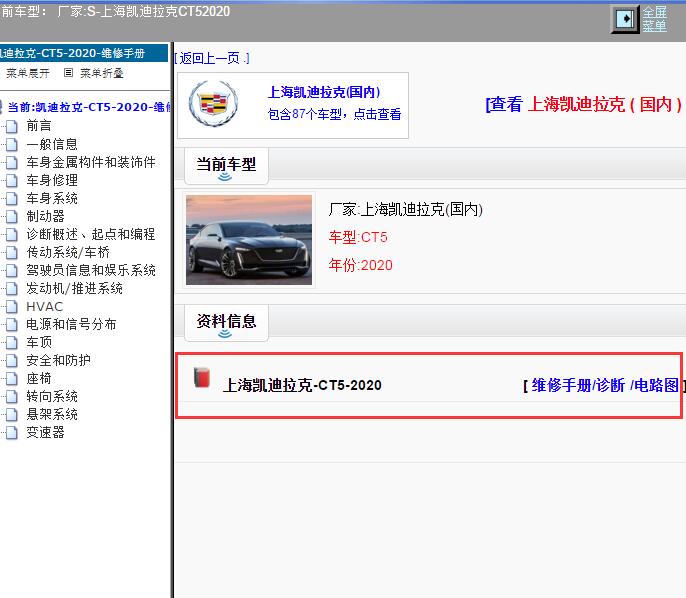Screen dimensions: 686x598
Task: Click the 资料信息 section tab
Action: (226, 323)
